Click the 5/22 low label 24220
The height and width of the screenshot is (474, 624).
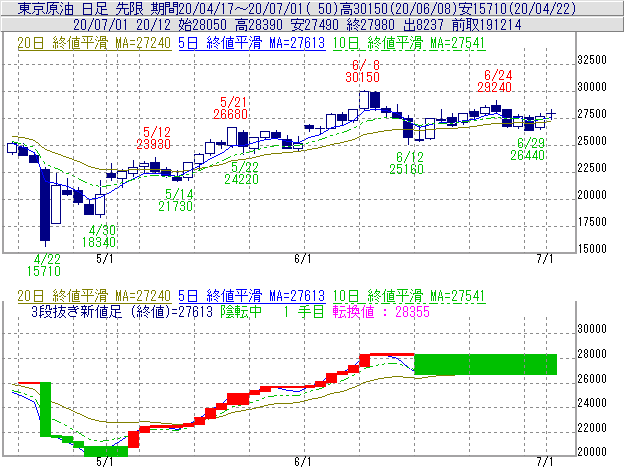244,179
